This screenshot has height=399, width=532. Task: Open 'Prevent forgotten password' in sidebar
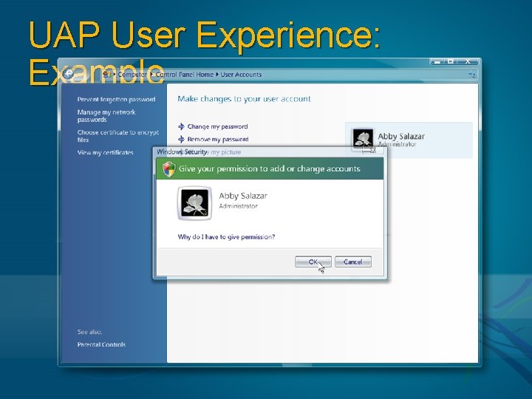(x=117, y=100)
